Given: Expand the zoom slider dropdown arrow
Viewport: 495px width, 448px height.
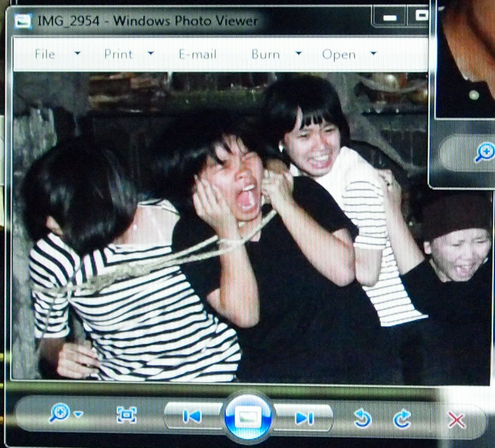Looking at the screenshot, I should [x=79, y=413].
